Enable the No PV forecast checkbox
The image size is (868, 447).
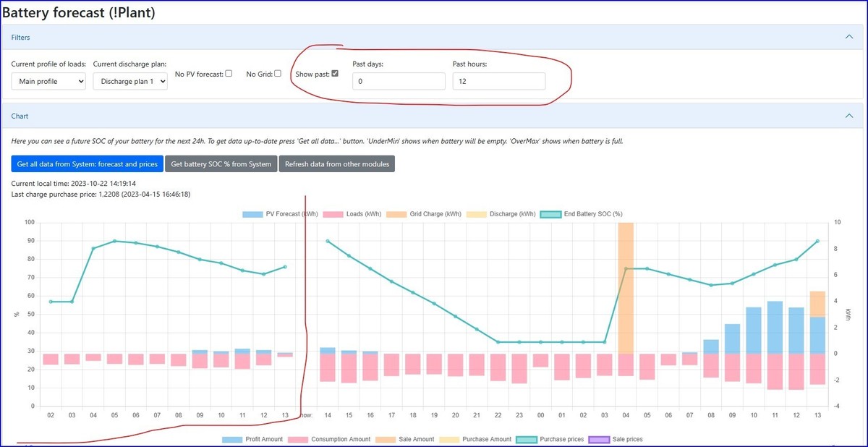[x=229, y=73]
